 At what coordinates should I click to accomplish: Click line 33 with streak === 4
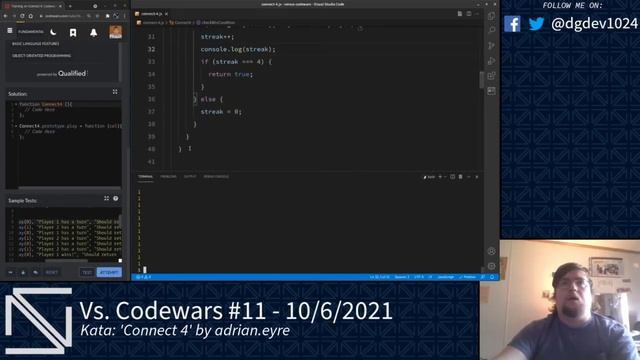tap(236, 62)
